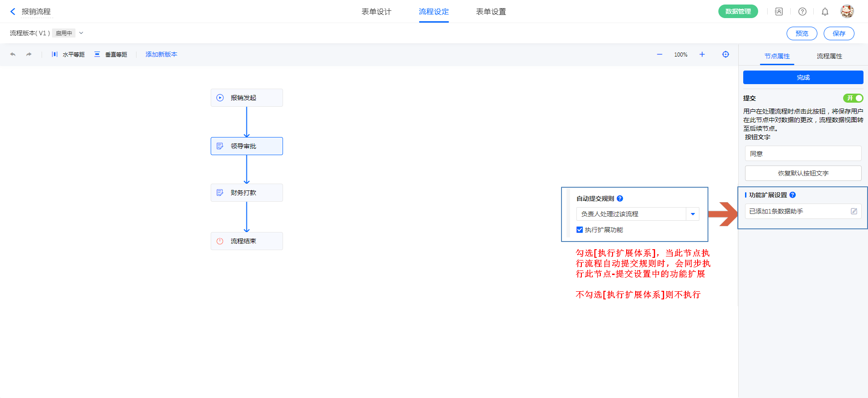The image size is (868, 398).
Task: Click help icon next to 功能扩展设置
Action: point(793,195)
